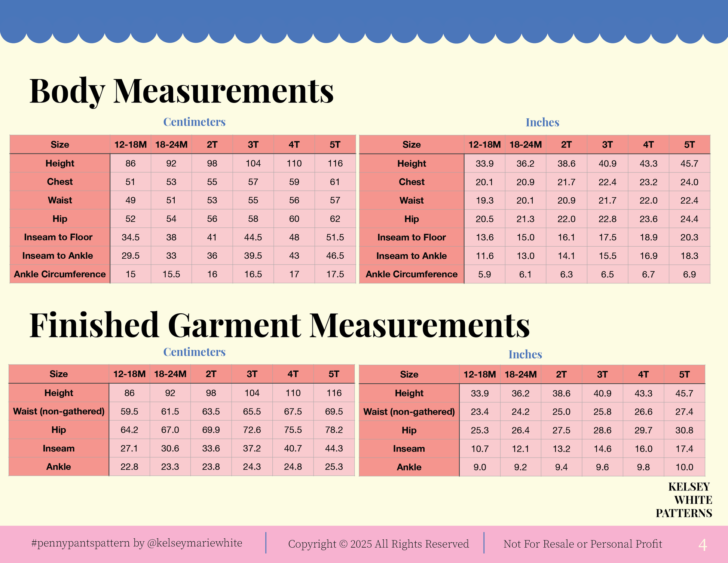Click the 51.5 inseam to floor value

(x=335, y=237)
